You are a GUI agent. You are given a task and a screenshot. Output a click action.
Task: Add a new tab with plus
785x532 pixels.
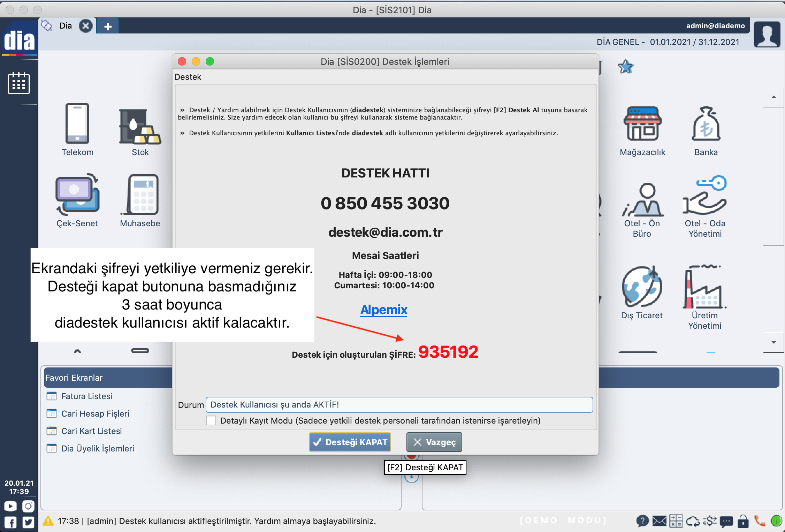tap(108, 26)
